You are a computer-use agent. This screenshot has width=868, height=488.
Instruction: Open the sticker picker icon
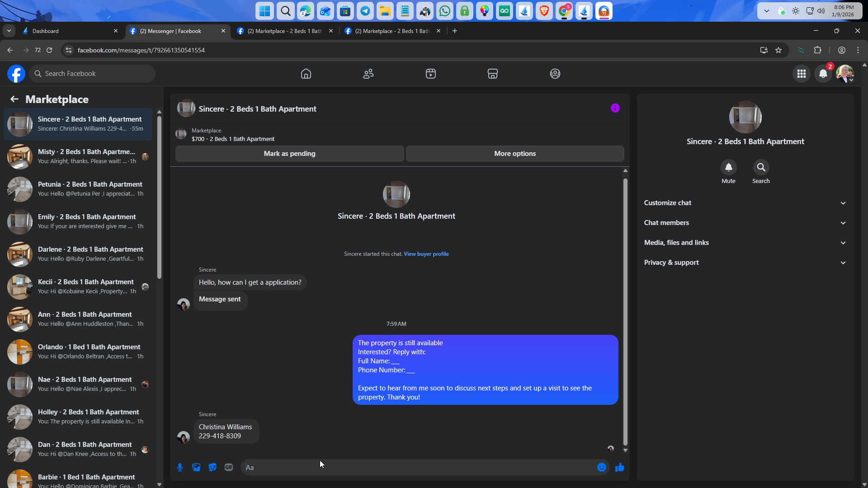212,467
